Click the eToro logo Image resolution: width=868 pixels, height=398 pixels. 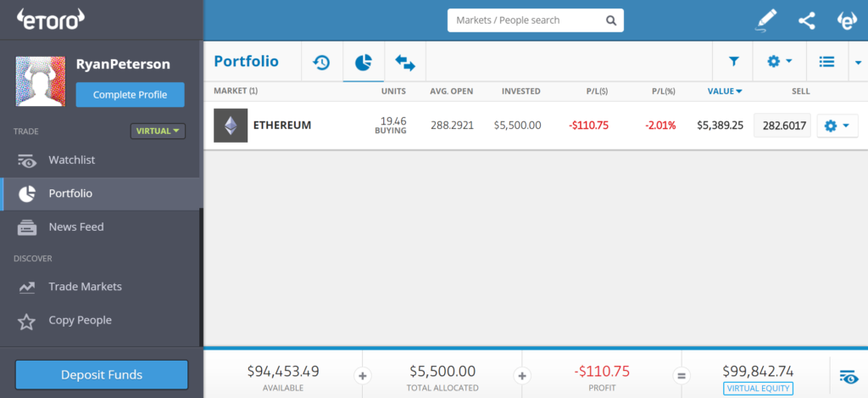[50, 20]
